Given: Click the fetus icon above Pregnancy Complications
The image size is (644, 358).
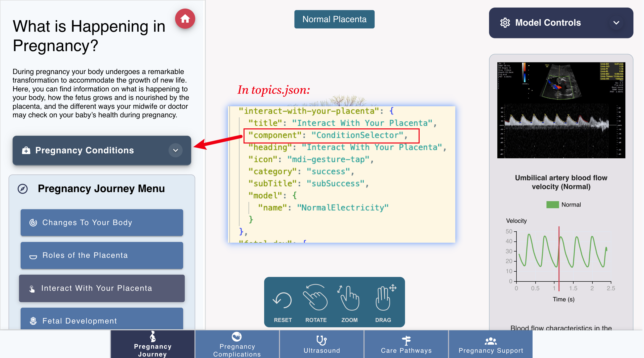Looking at the screenshot, I should [x=237, y=337].
